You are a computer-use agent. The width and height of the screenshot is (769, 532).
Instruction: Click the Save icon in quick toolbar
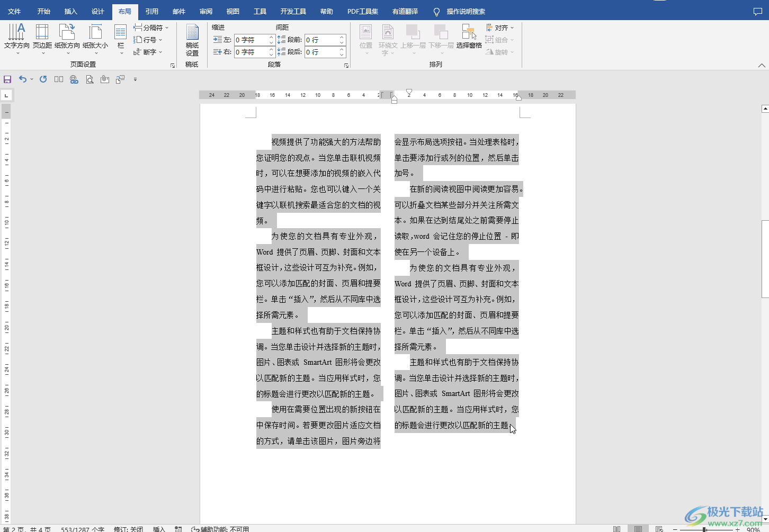tap(7, 79)
